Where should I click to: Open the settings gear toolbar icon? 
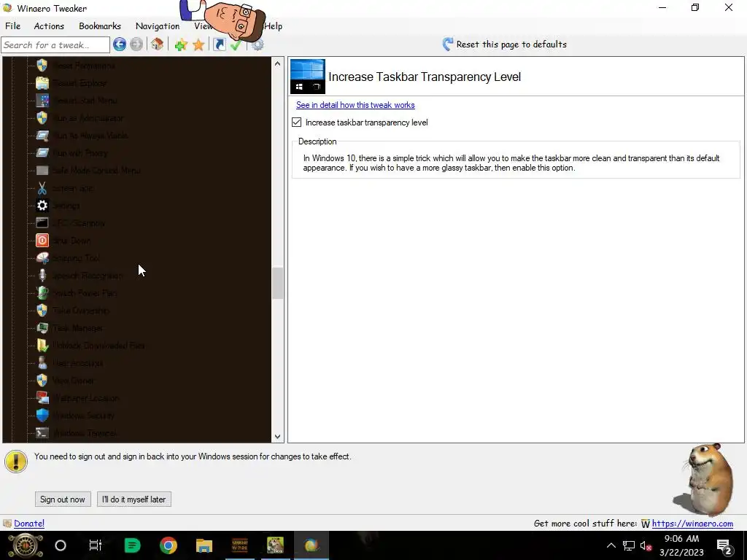tap(258, 44)
